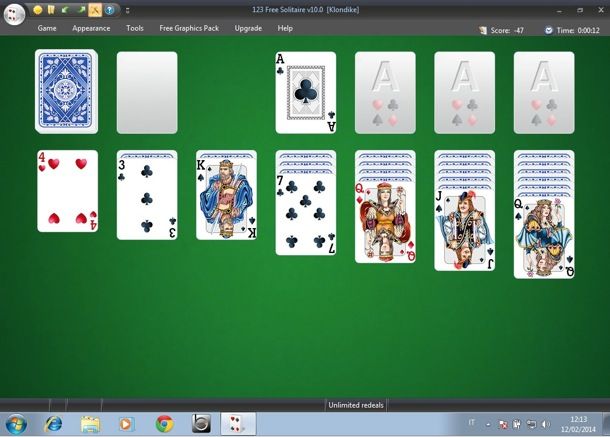Click the black swirl app taskbar icon

(x=201, y=424)
